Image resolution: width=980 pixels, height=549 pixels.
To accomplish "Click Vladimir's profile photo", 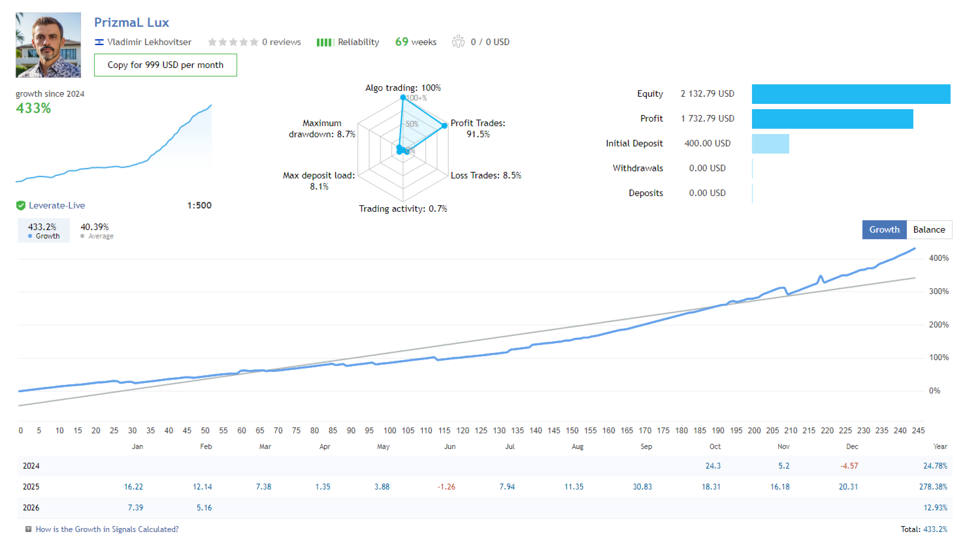I will (x=48, y=44).
